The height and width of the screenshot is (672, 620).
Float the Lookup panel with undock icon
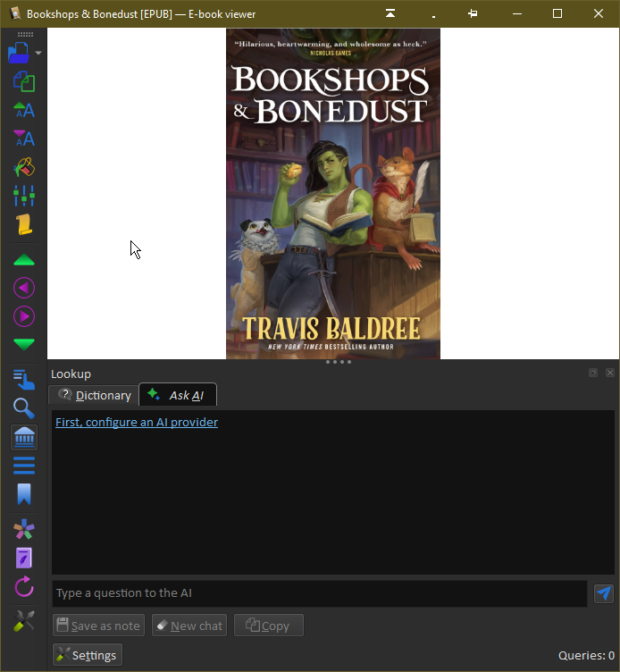click(593, 373)
